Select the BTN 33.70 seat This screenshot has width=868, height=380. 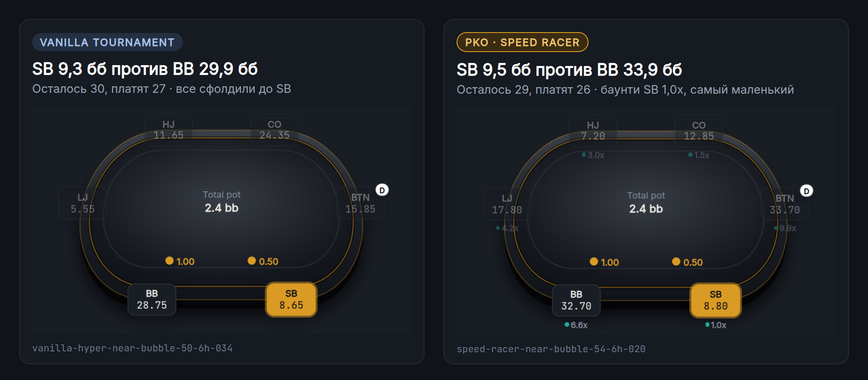[x=785, y=204]
